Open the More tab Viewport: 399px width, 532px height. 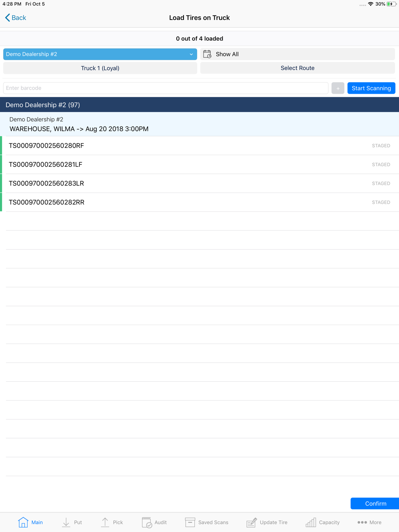point(369,522)
